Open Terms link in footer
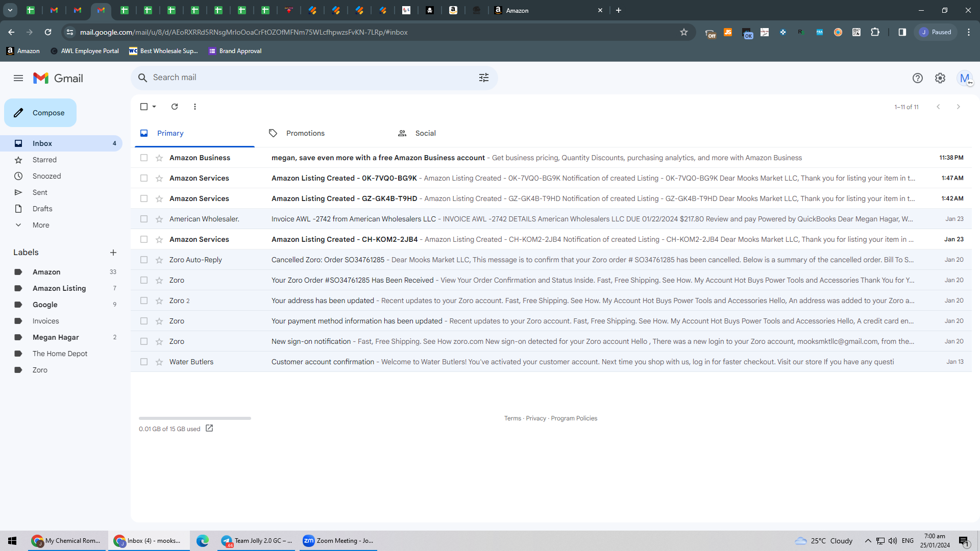The image size is (980, 551). [x=512, y=418]
